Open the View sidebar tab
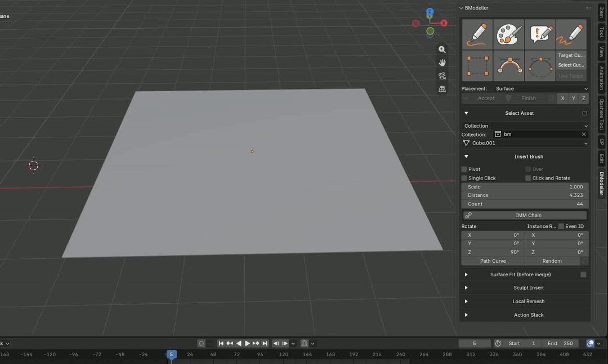608x364 pixels. click(x=602, y=52)
